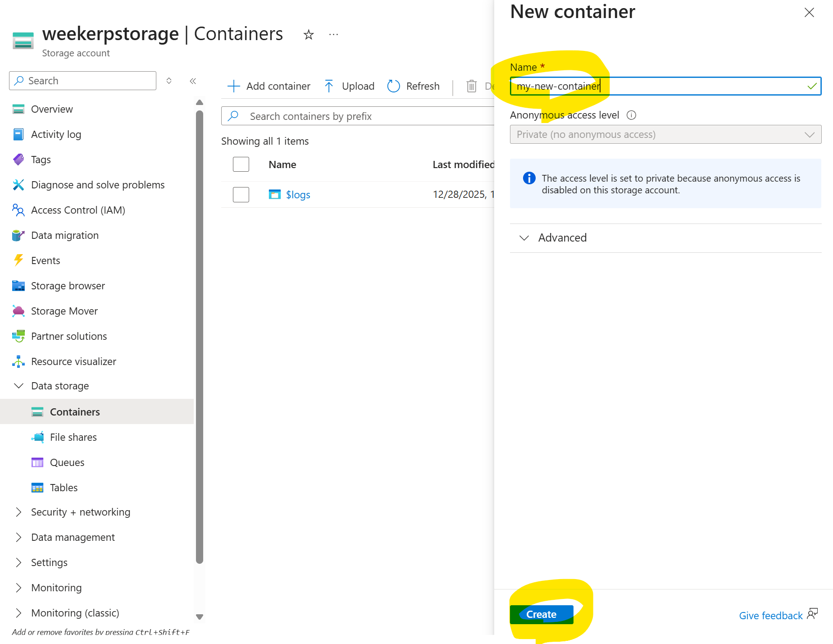Click the Delete trash can icon

click(x=471, y=86)
